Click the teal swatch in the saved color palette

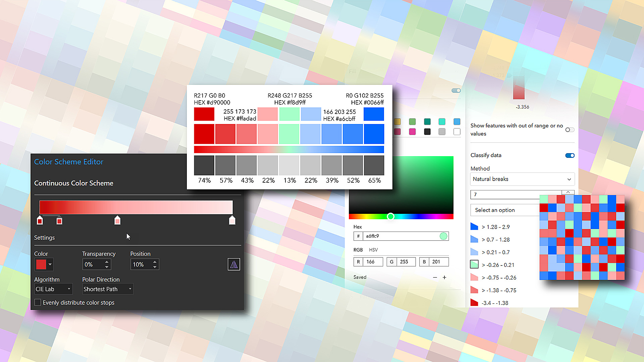point(427,122)
